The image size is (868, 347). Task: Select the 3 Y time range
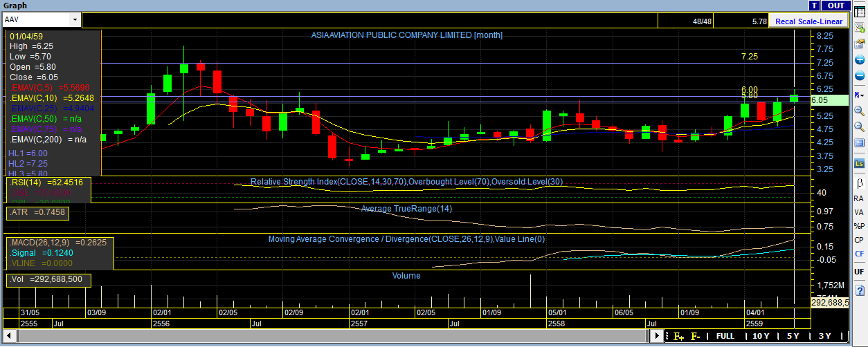pos(824,336)
